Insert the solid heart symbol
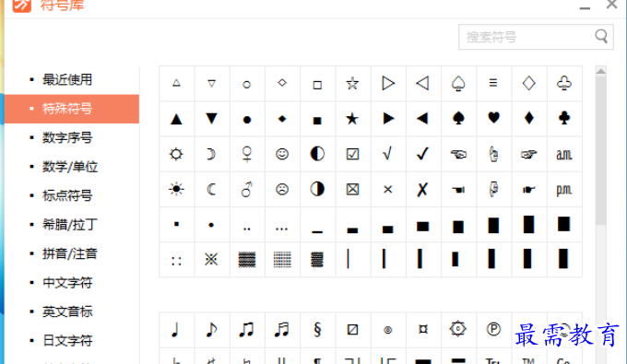 coord(493,119)
